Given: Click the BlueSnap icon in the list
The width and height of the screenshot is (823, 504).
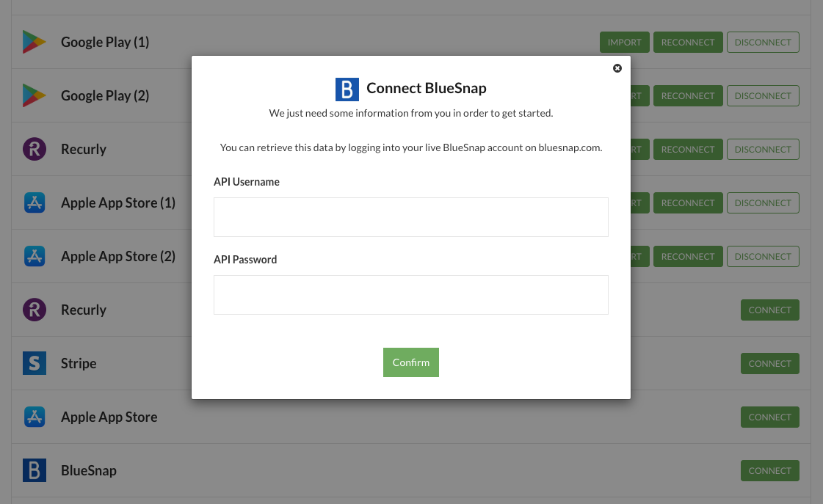Looking at the screenshot, I should 34,470.
